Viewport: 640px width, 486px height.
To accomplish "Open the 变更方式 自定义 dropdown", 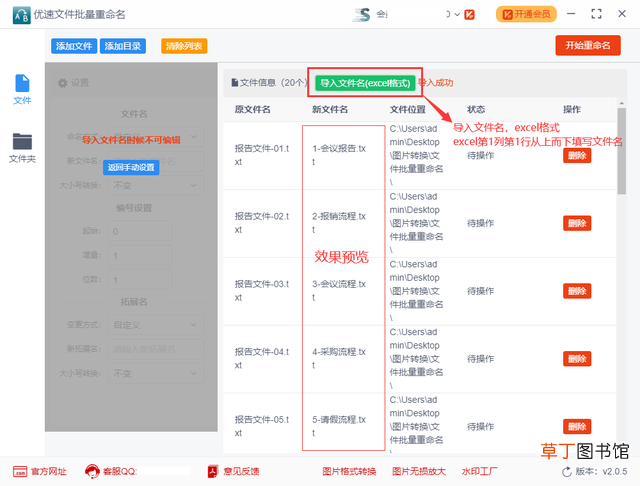I will click(x=156, y=325).
